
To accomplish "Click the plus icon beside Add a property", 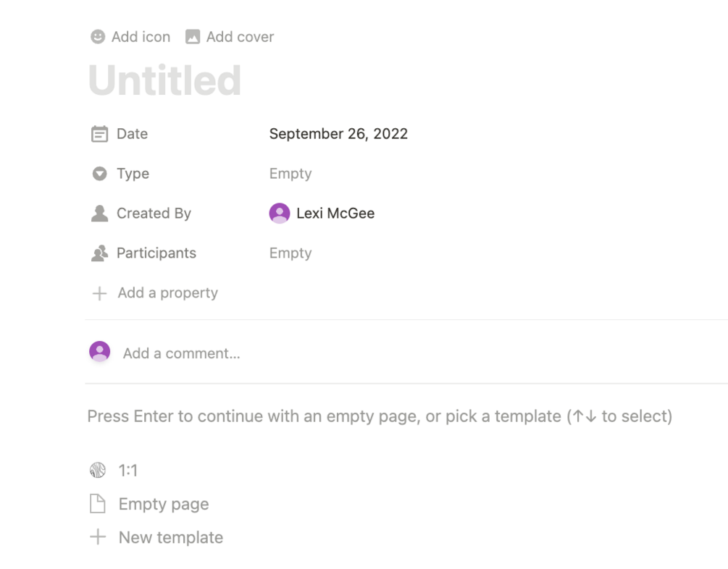I will click(x=99, y=293).
